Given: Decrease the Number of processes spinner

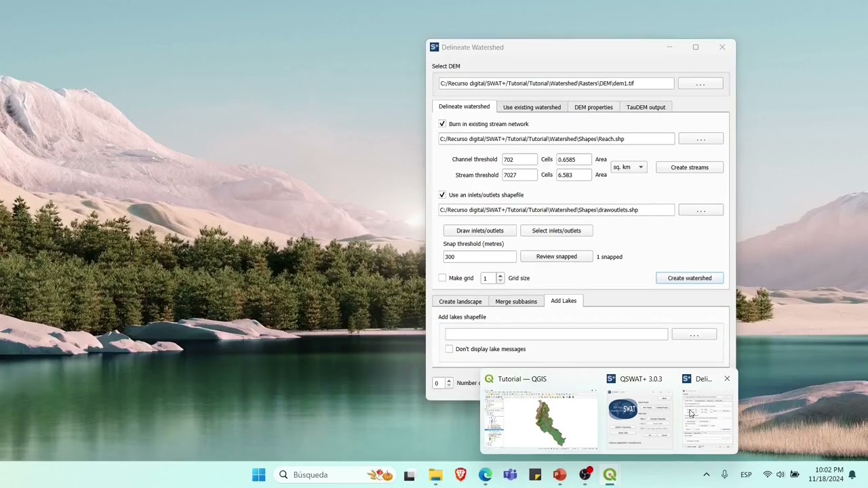Looking at the screenshot, I should point(449,386).
